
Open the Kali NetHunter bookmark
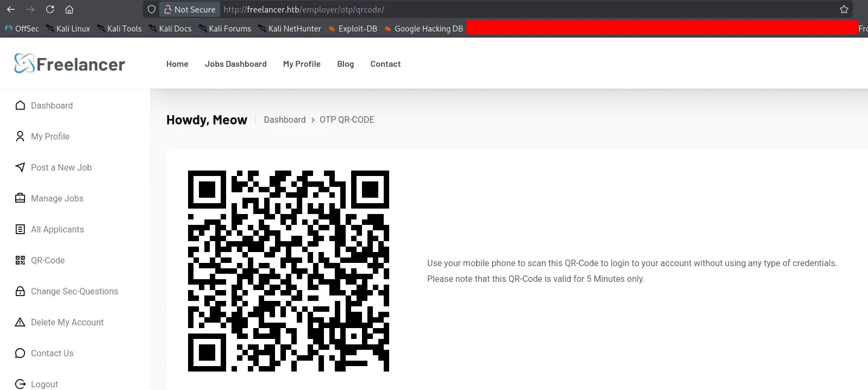[x=289, y=29]
